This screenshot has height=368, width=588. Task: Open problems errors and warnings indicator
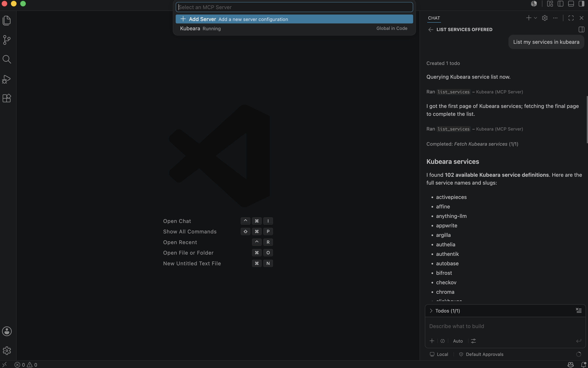point(26,365)
